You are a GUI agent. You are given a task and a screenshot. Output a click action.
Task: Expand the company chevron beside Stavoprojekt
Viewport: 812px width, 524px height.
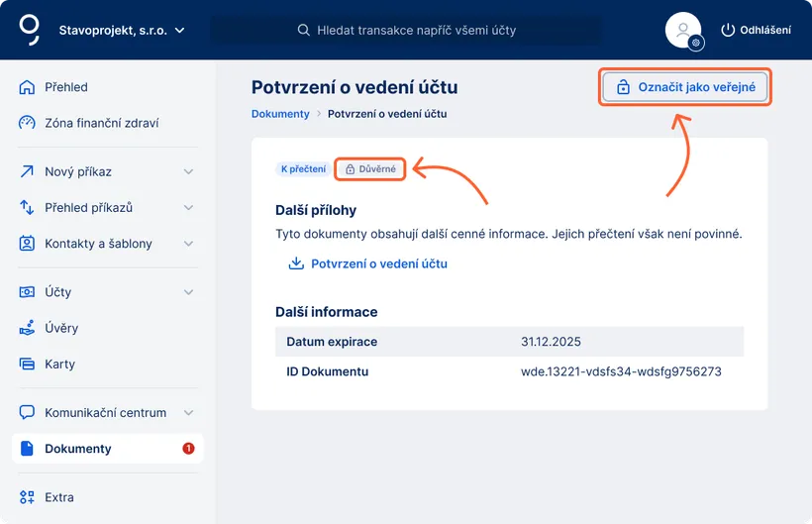[x=179, y=30]
